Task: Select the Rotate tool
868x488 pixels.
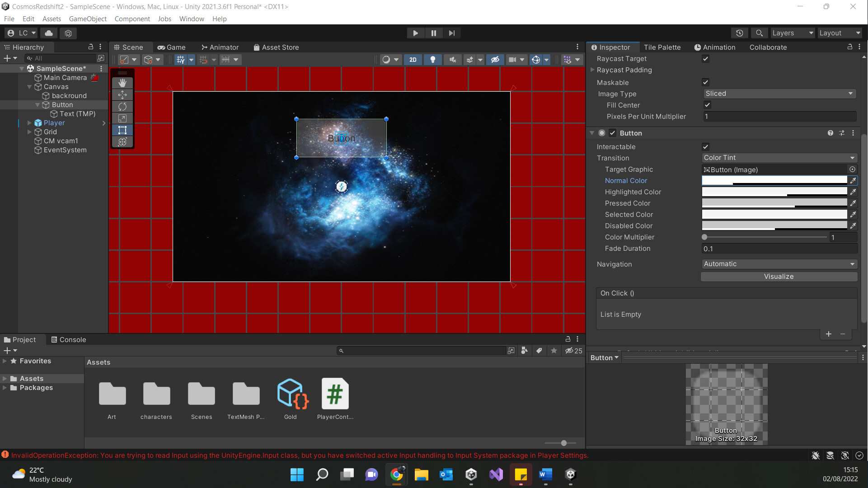Action: tap(122, 107)
